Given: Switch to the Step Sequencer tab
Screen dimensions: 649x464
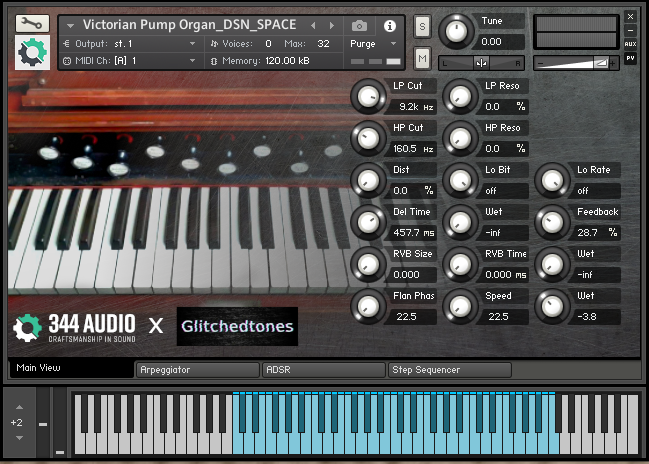Looking at the screenshot, I should 449,370.
